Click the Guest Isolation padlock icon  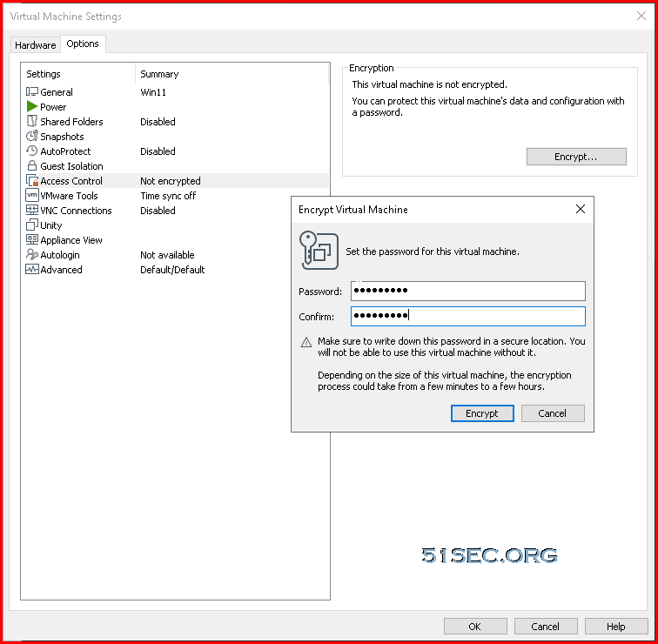(32, 165)
